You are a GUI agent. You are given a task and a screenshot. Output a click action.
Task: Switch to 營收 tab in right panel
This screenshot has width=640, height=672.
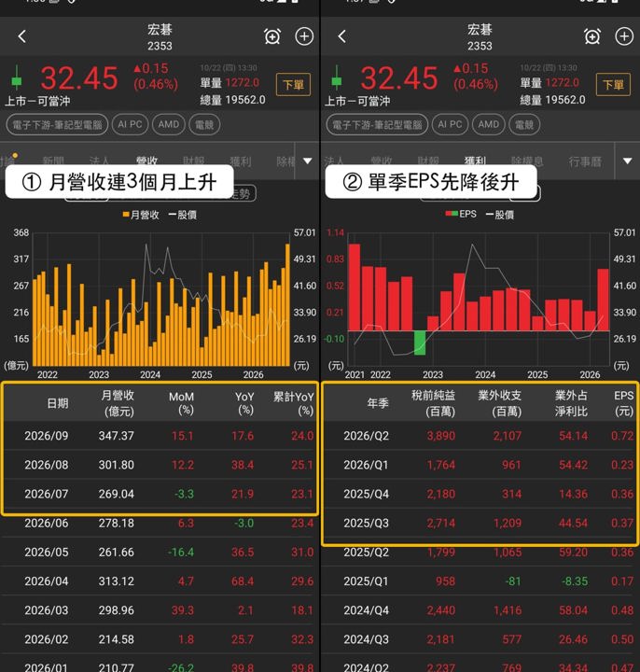tap(382, 161)
